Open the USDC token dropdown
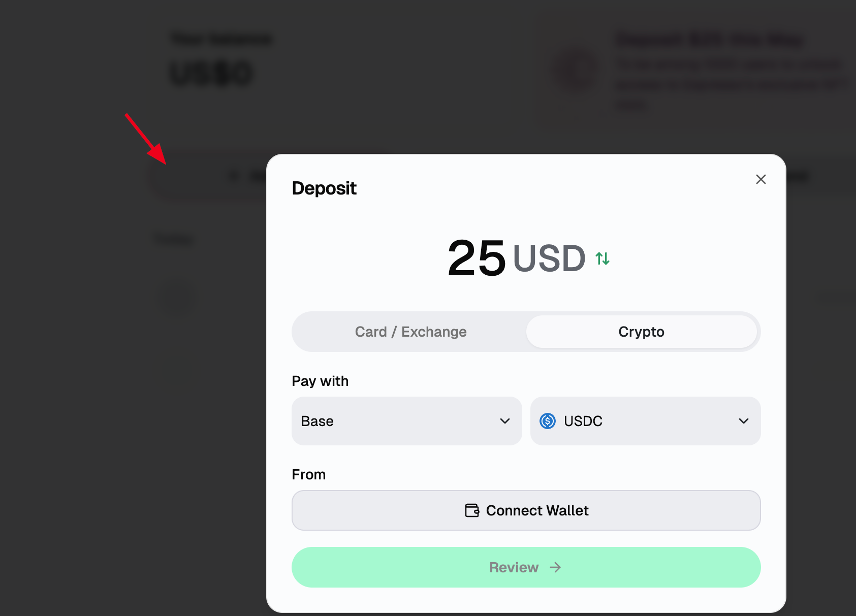856x616 pixels. point(645,421)
